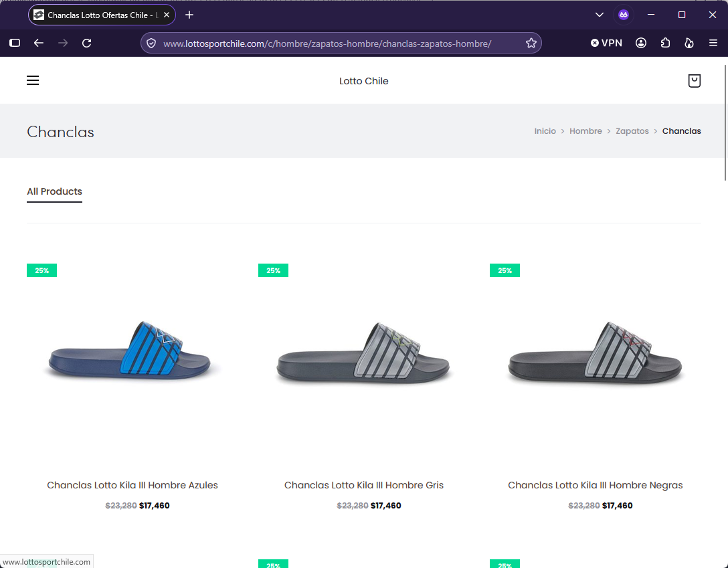Open Chanclas Lotto Kila III Hombre Negras
Screen dimensions: 728x568
tap(596, 485)
